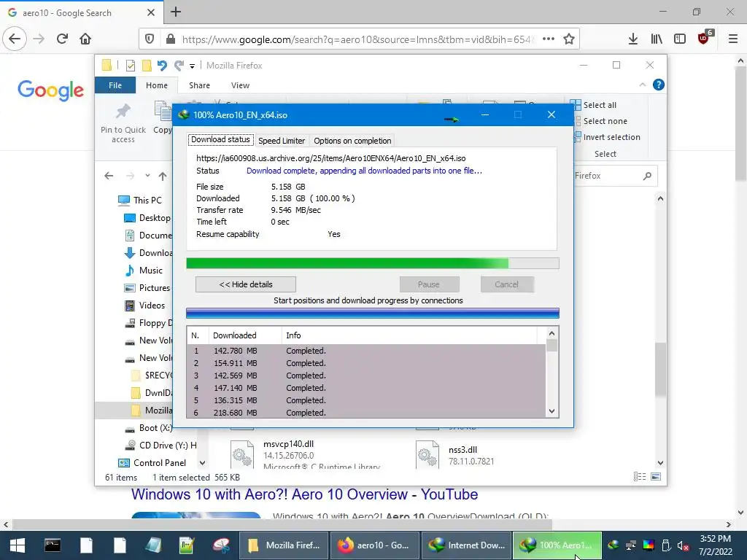The width and height of the screenshot is (747, 560).
Task: Toggle the Firefox sidebar icon
Action: [680, 39]
